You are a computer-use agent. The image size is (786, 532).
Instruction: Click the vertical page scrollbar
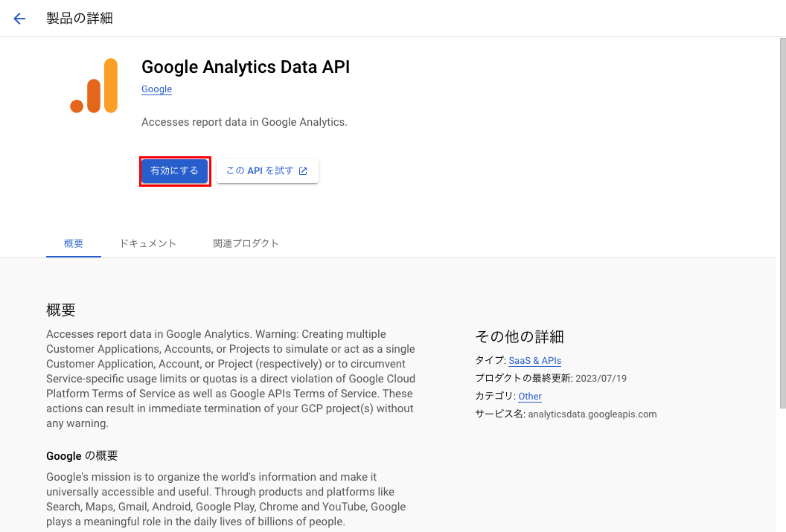tap(781, 223)
